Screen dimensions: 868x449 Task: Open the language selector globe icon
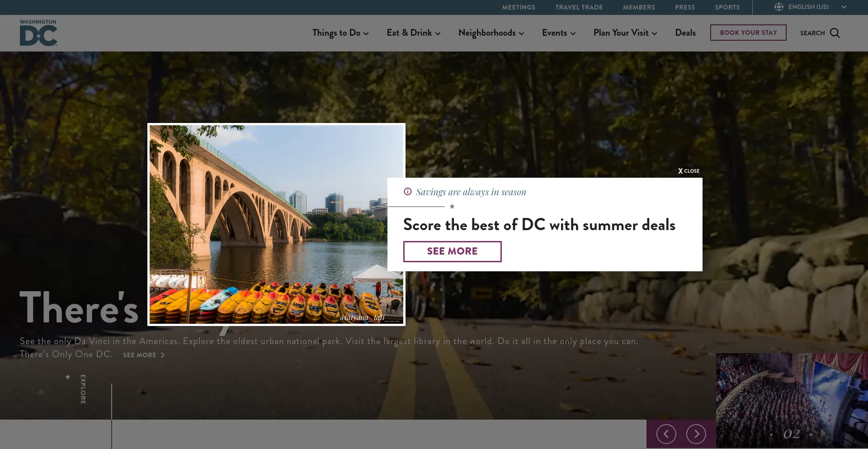tap(778, 7)
